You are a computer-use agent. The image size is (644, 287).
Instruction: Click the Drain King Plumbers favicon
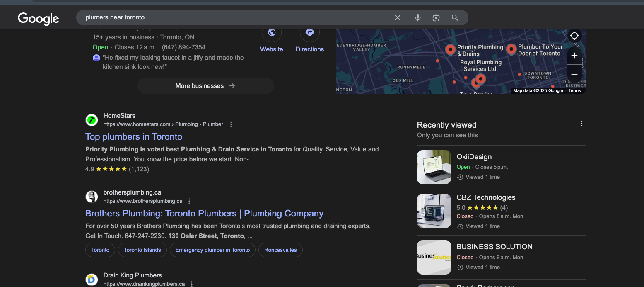point(92,280)
